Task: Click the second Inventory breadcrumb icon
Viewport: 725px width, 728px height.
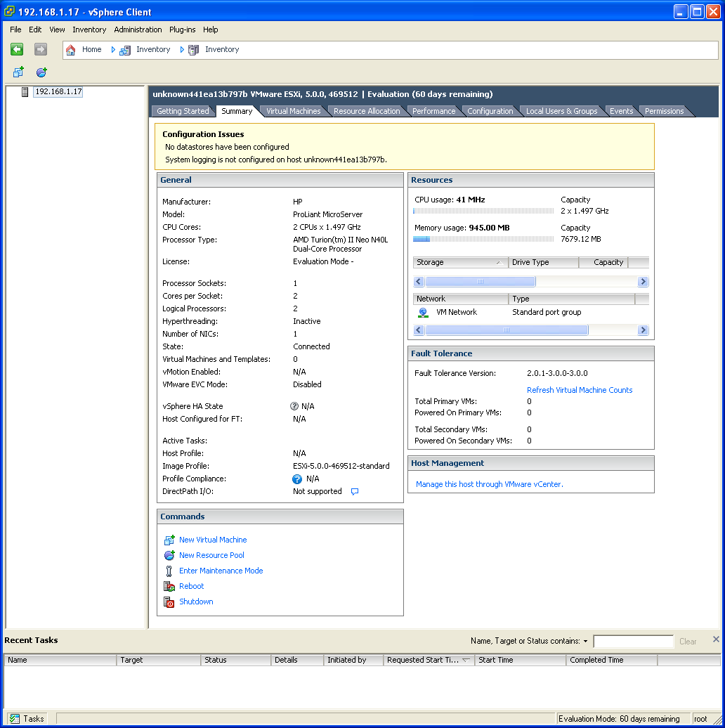Action: pos(194,50)
